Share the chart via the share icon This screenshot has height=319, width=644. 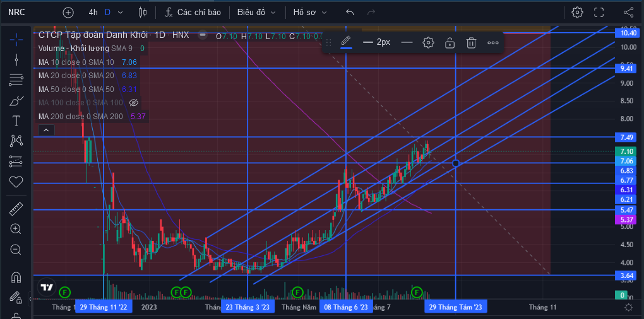(628, 13)
